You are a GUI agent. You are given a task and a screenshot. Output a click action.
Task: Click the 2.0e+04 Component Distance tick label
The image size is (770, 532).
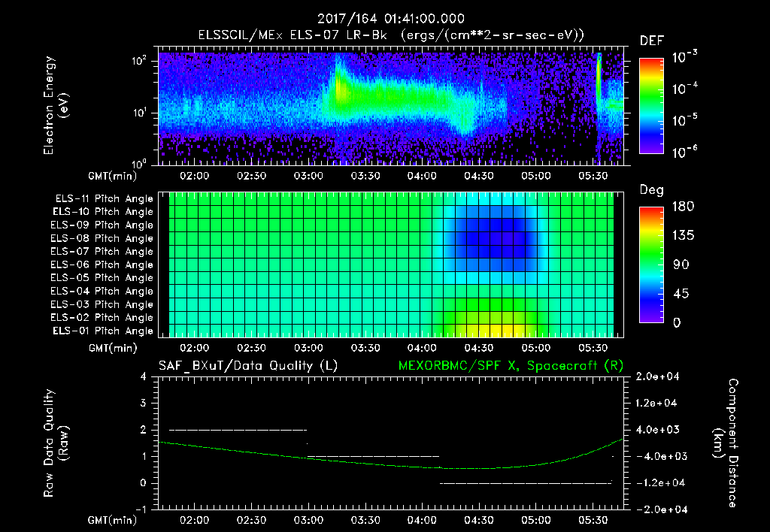(x=657, y=376)
